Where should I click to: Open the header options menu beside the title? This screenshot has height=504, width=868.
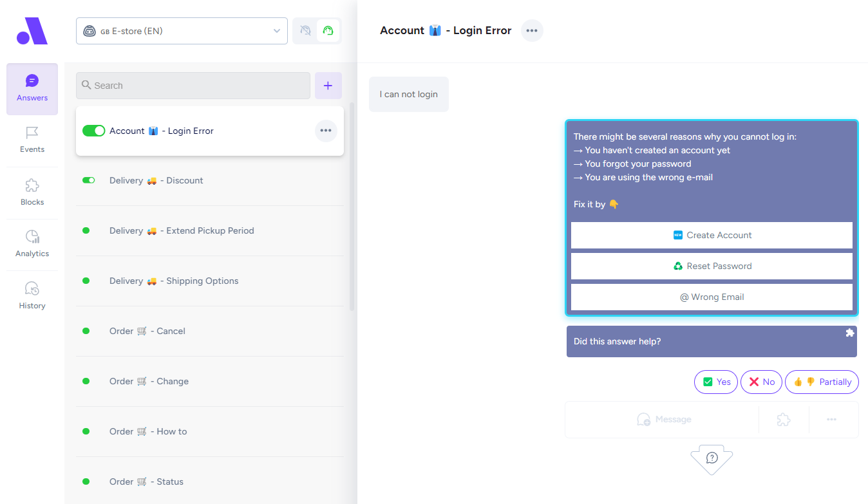tap(532, 30)
